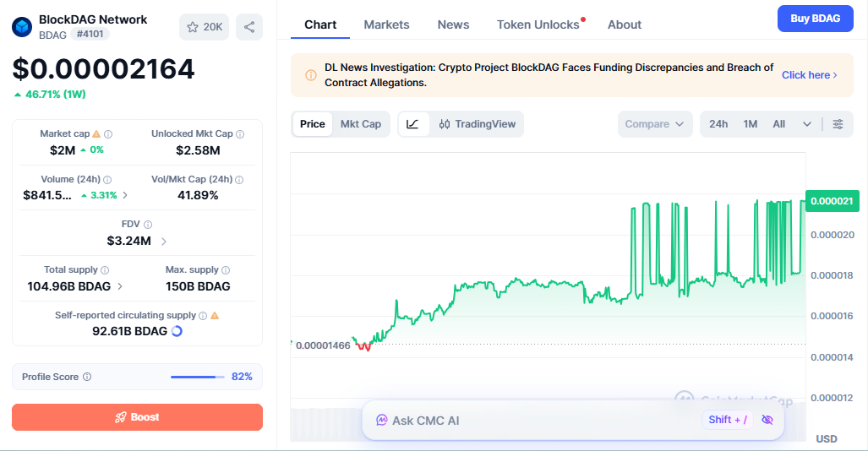Click the Buy BDAG button
The width and height of the screenshot is (868, 451).
(816, 19)
